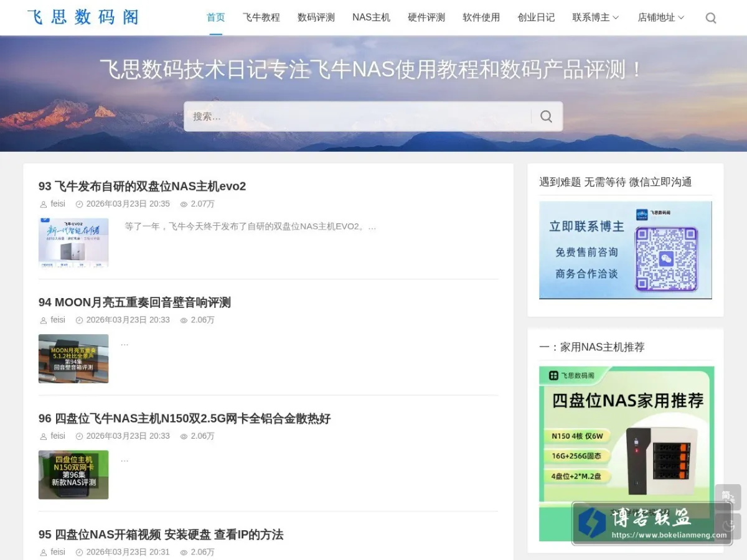Click author feisi under post 96
The height and width of the screenshot is (560, 747).
pos(58,436)
